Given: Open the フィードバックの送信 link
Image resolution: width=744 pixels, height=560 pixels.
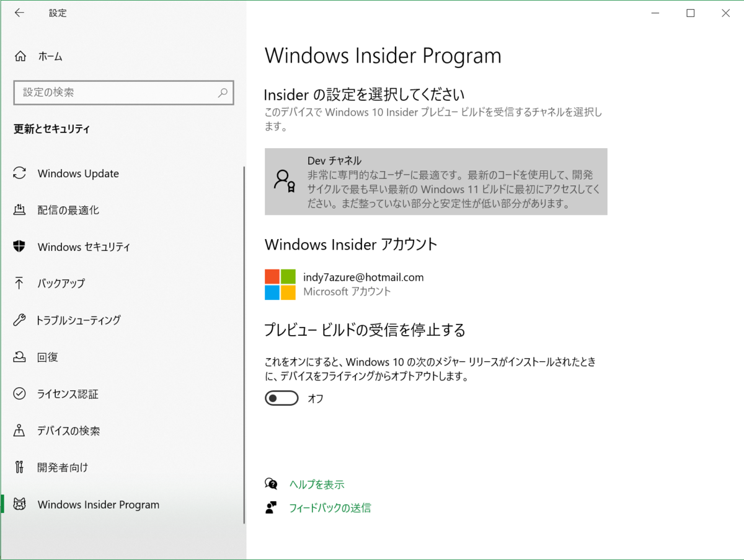Looking at the screenshot, I should click(x=330, y=508).
